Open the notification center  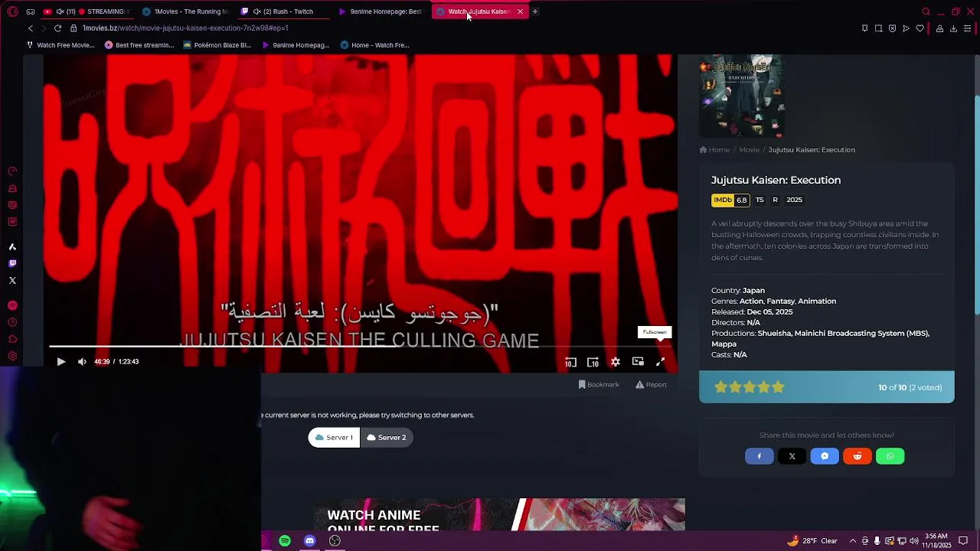click(x=964, y=541)
